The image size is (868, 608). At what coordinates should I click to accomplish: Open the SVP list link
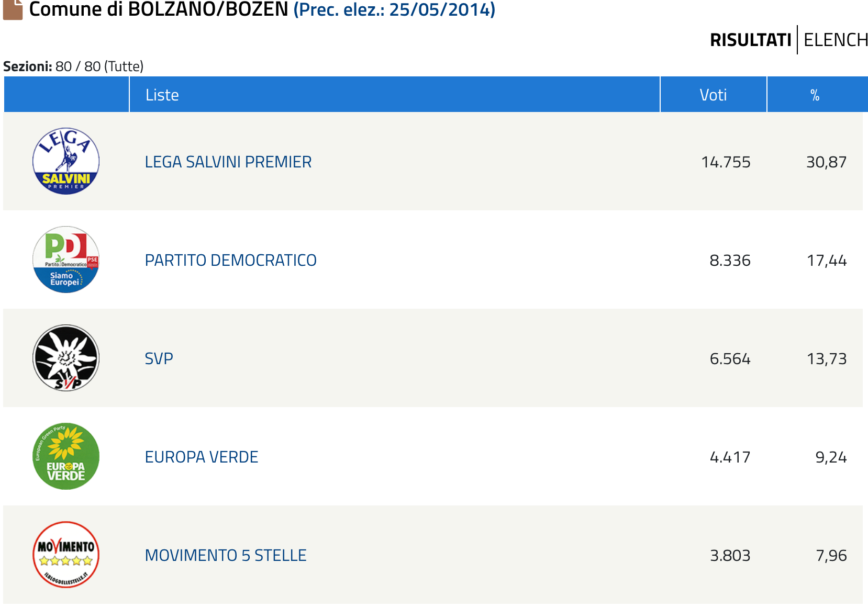click(159, 359)
